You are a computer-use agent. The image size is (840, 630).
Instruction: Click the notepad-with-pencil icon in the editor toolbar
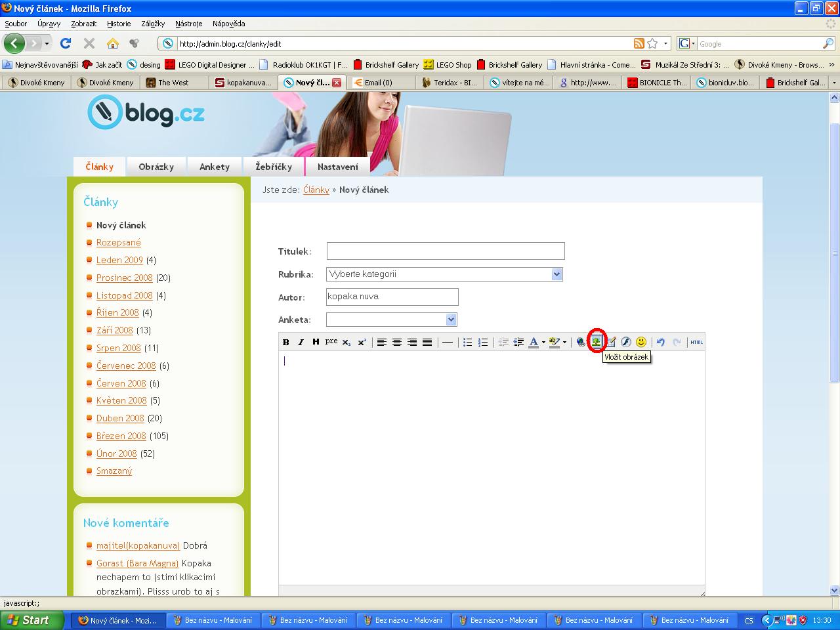click(x=611, y=342)
